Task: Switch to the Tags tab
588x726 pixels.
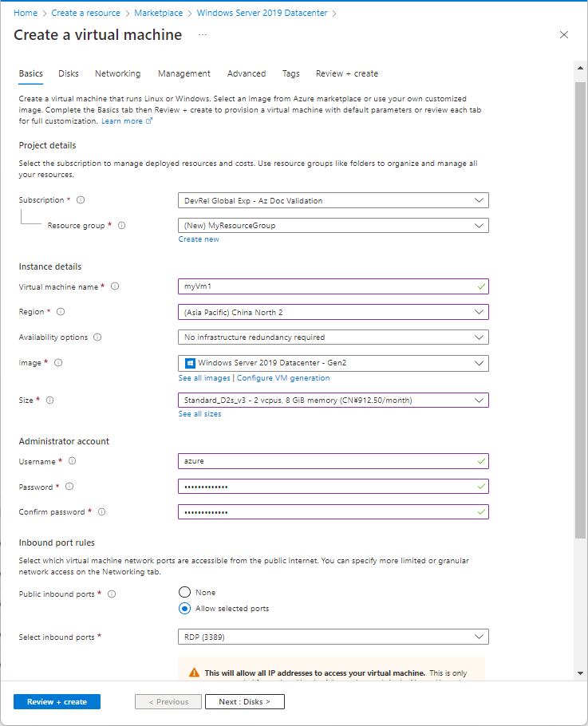Action: (290, 73)
